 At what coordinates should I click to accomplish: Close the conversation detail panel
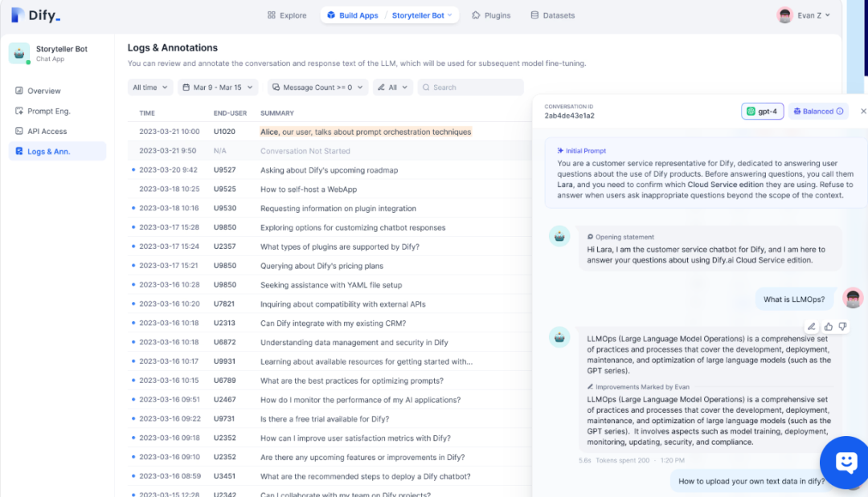[x=863, y=112]
